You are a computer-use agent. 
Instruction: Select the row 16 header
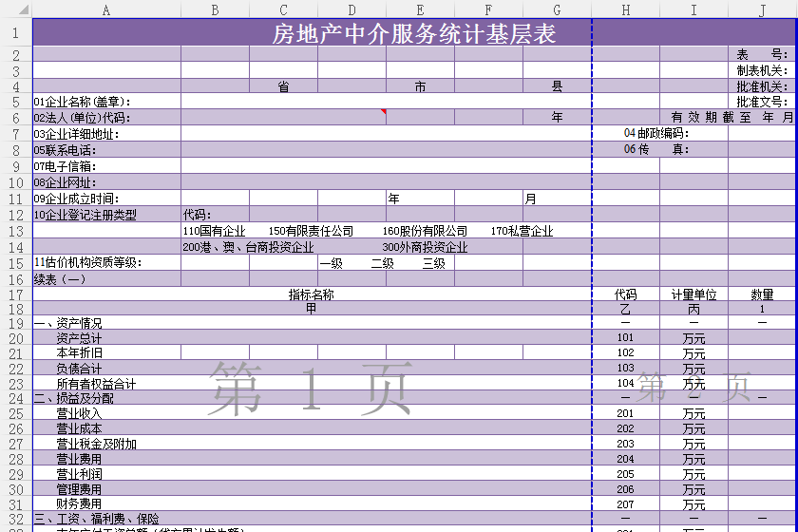click(15, 279)
